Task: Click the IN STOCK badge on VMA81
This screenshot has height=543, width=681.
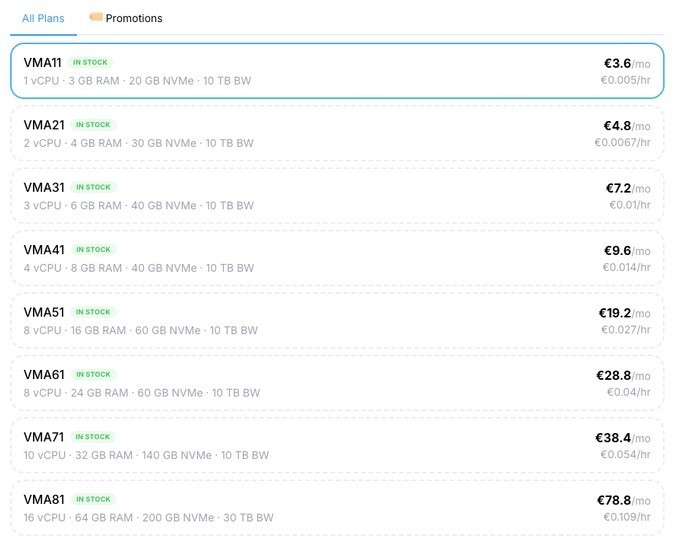Action: pos(93,499)
